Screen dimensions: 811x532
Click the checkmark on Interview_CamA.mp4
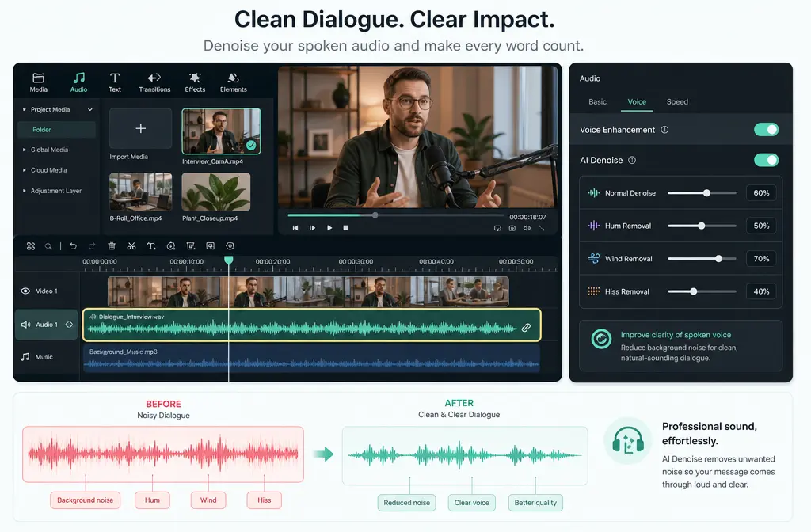[251, 146]
